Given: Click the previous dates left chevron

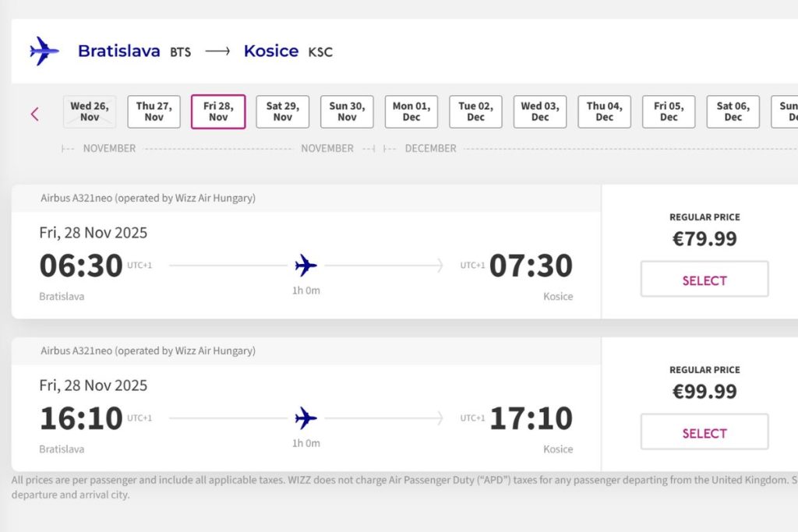Looking at the screenshot, I should [x=35, y=114].
